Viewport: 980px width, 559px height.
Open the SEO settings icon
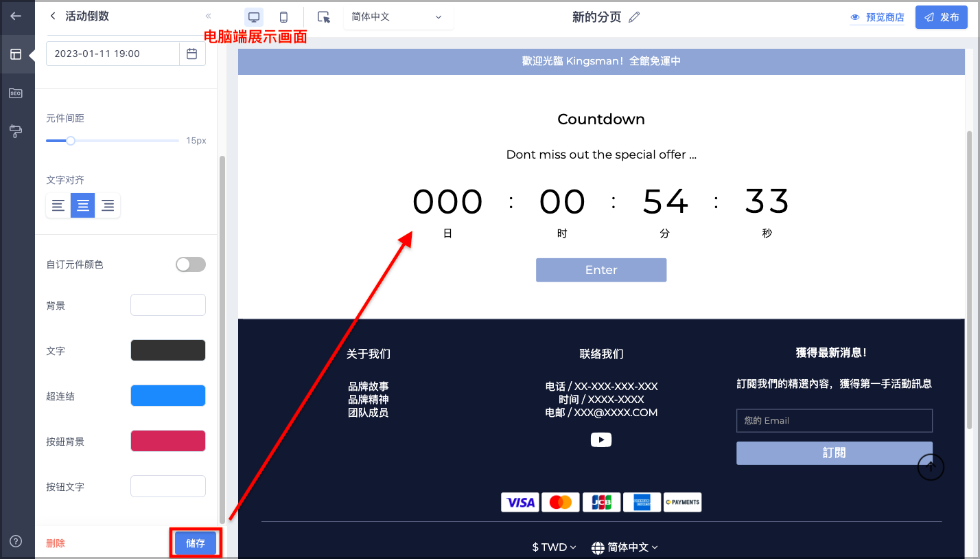point(16,93)
